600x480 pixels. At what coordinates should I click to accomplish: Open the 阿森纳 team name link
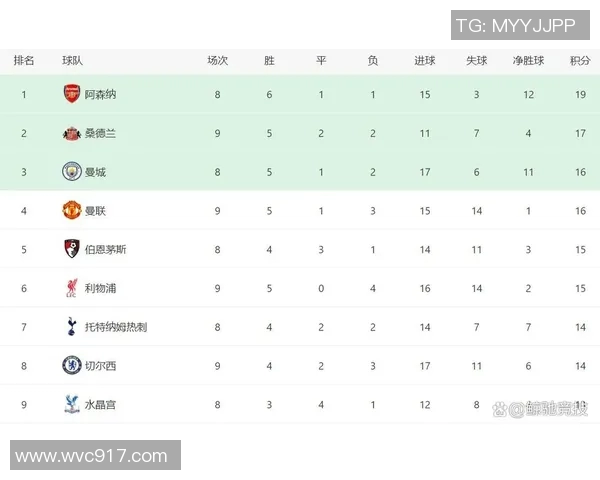(x=100, y=94)
